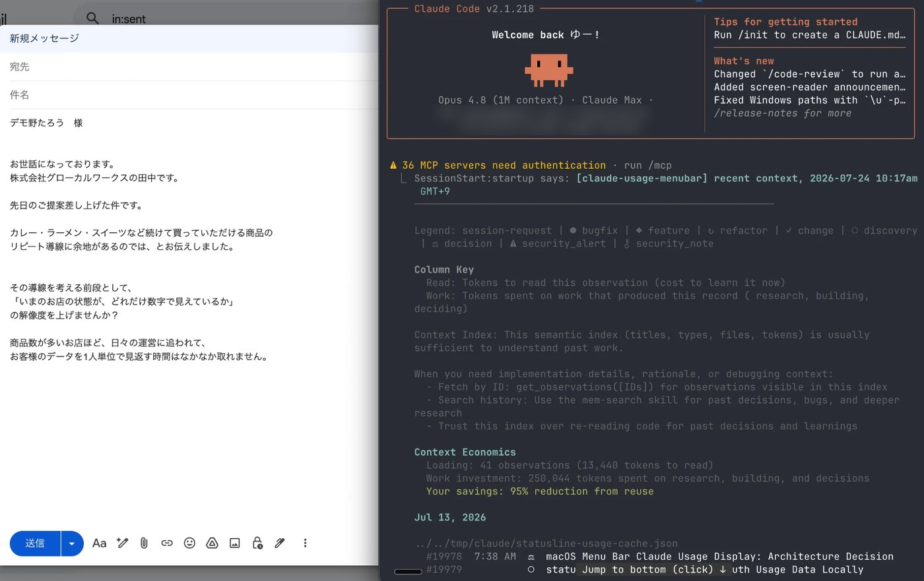Insert a link using the chain icon
Screen dimensions: 924x581
pos(167,543)
